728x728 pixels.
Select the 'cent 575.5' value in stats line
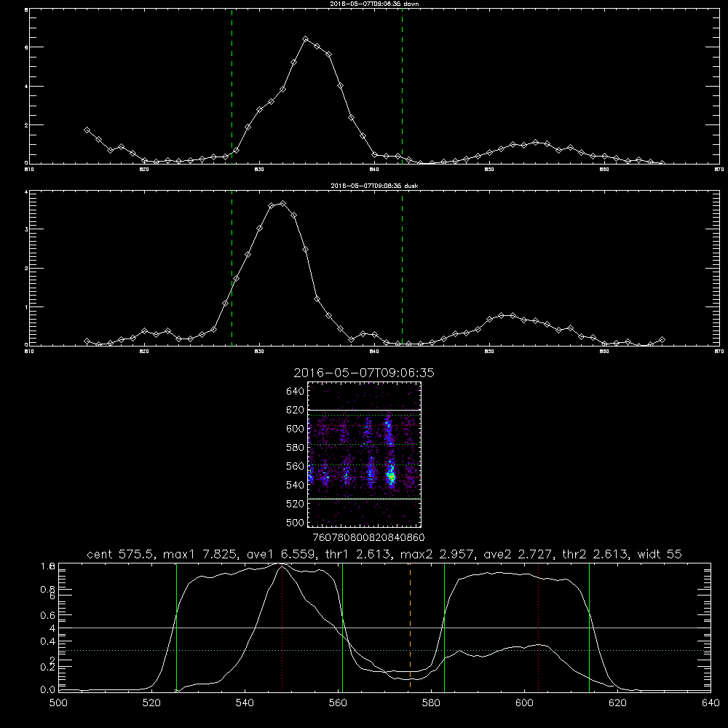pyautogui.click(x=122, y=554)
